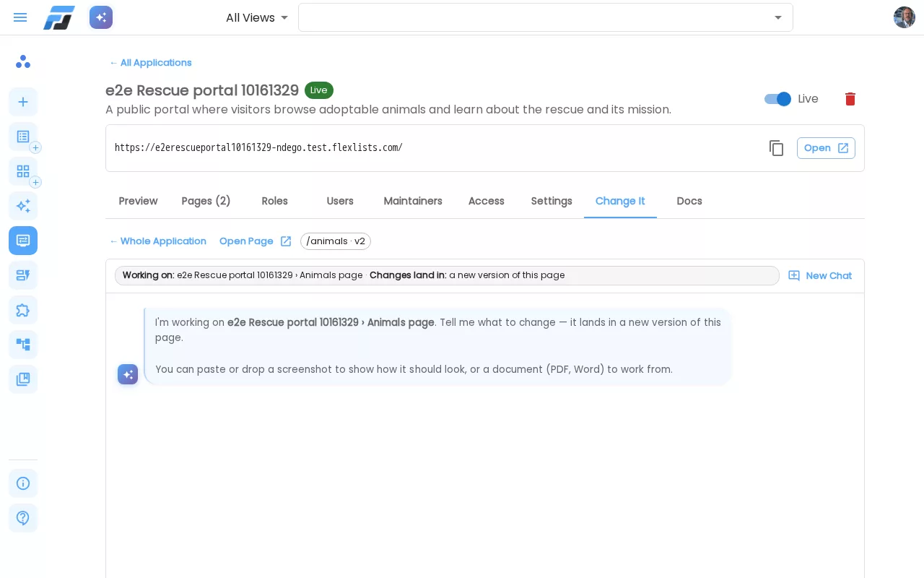Open the puzzle-piece integrations icon in the sidebar
924x578 pixels.
[23, 310]
